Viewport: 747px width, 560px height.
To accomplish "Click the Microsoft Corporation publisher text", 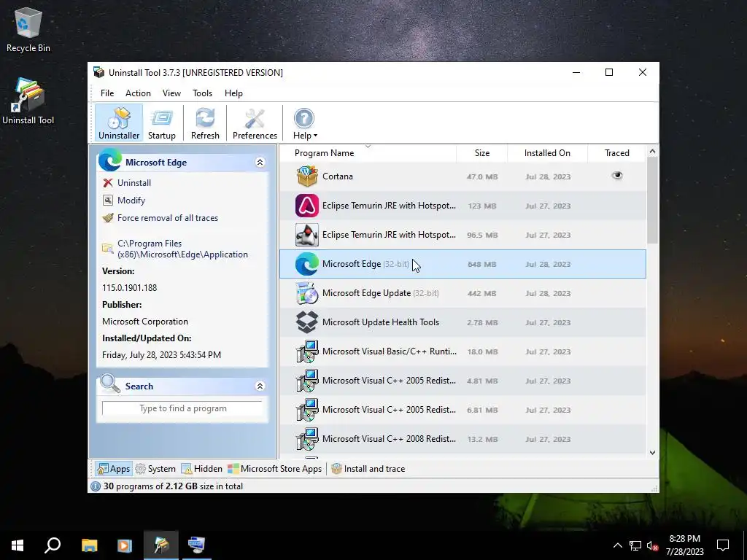I will (x=145, y=322).
